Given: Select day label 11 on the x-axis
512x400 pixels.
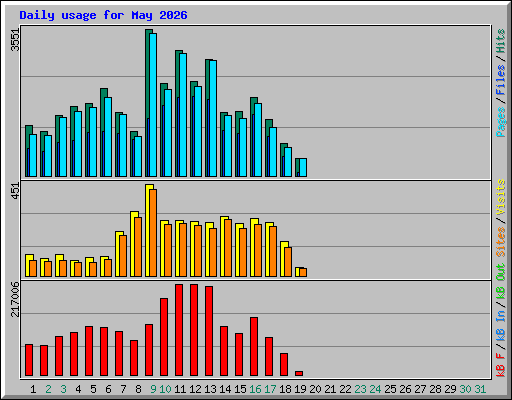Looking at the screenshot, I should click(x=180, y=389).
